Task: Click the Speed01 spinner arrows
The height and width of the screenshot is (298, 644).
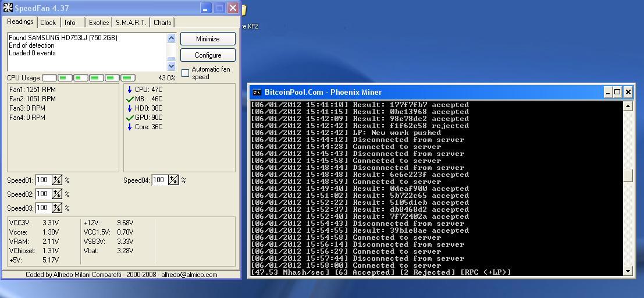Action: click(x=56, y=180)
